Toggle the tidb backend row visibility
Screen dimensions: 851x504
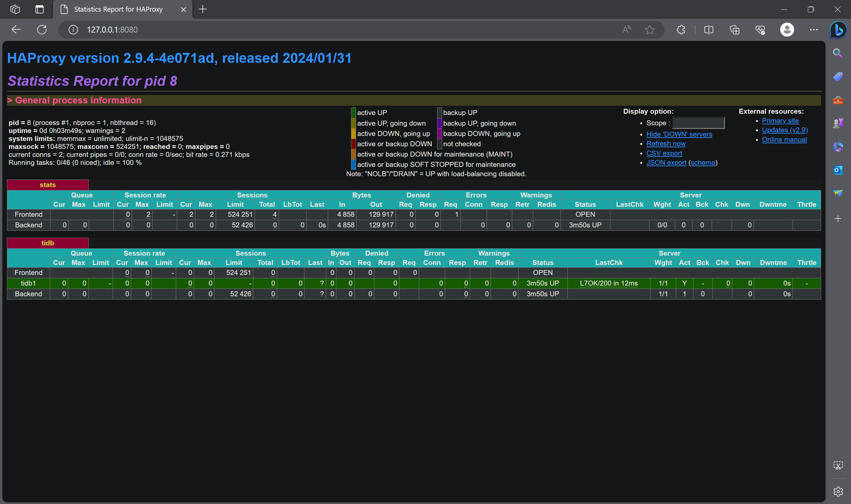click(48, 242)
